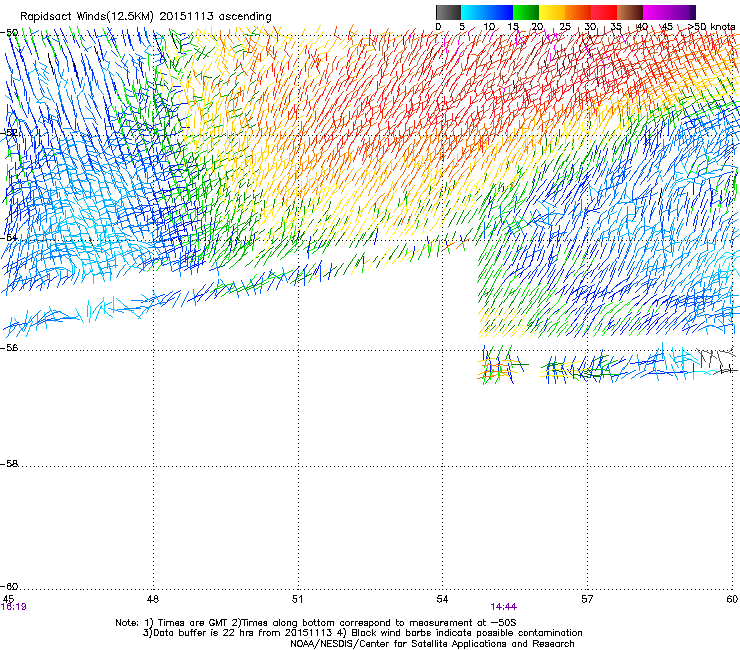Click the purple time stamp '16:19'

click(14, 607)
